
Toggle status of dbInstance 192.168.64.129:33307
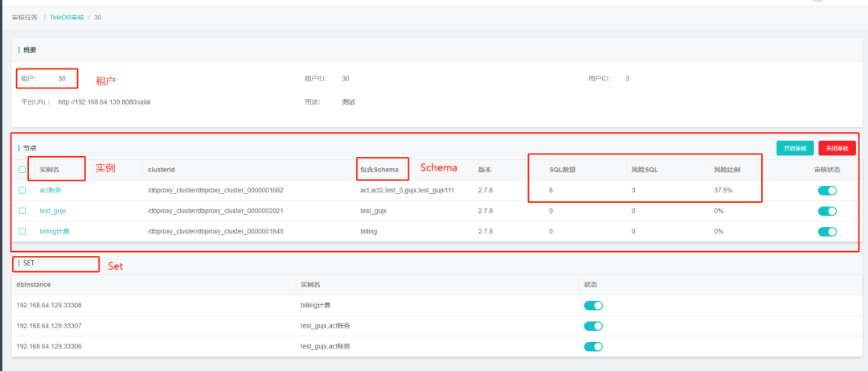click(x=593, y=326)
